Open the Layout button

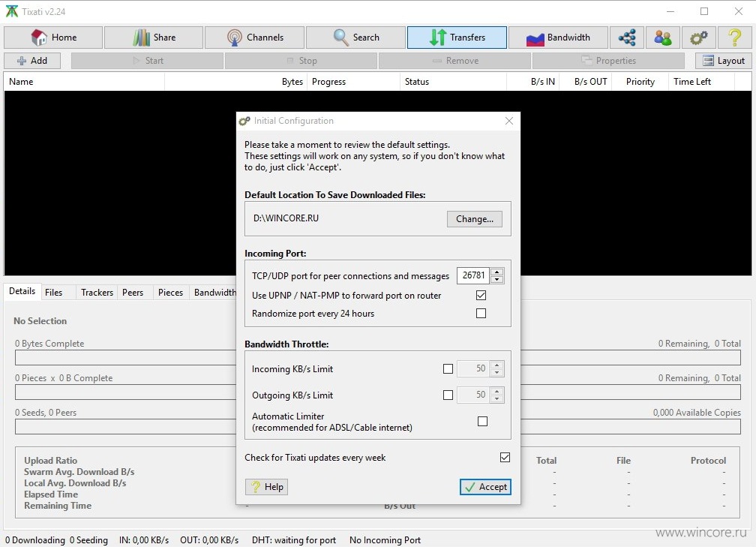[724, 61]
